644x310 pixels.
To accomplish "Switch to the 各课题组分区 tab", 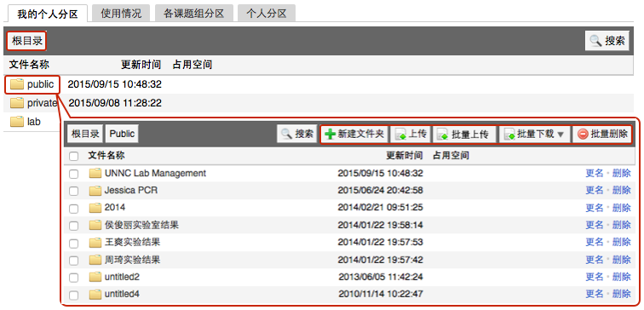I will (194, 14).
